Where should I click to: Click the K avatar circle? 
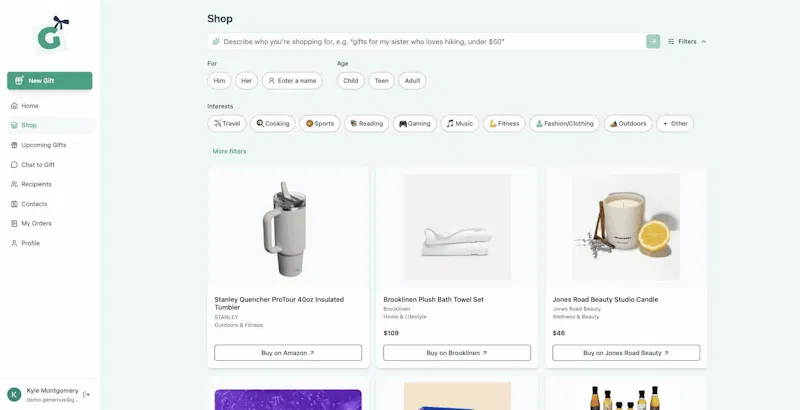(x=14, y=394)
